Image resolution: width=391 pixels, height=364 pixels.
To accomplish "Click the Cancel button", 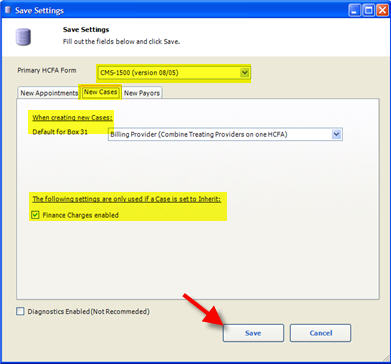I will point(320,333).
